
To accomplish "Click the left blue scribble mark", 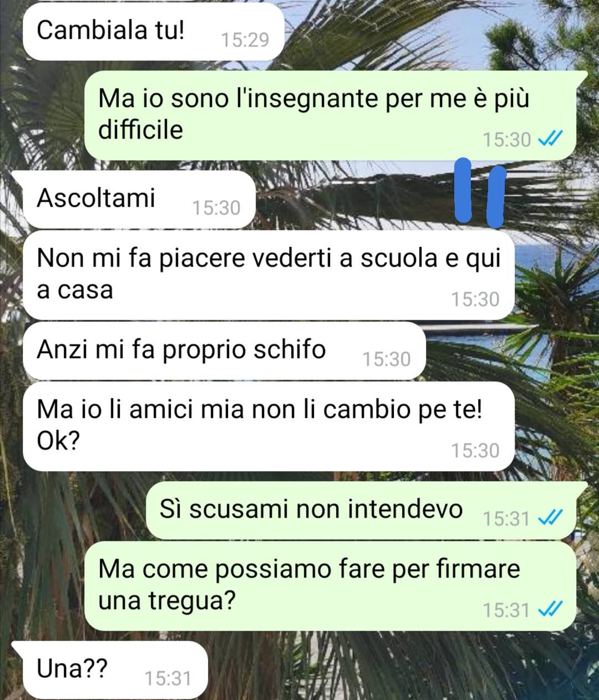I will tap(464, 188).
